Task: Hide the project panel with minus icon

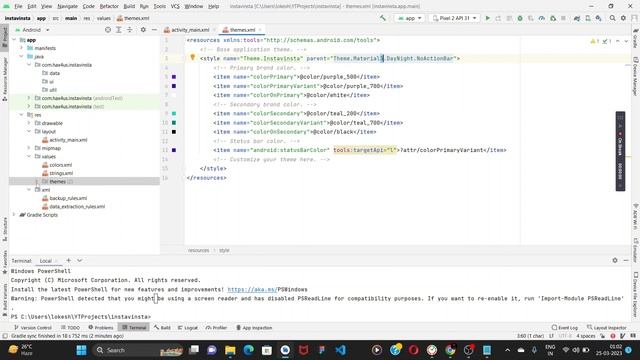Action: pyautogui.click(x=154, y=30)
